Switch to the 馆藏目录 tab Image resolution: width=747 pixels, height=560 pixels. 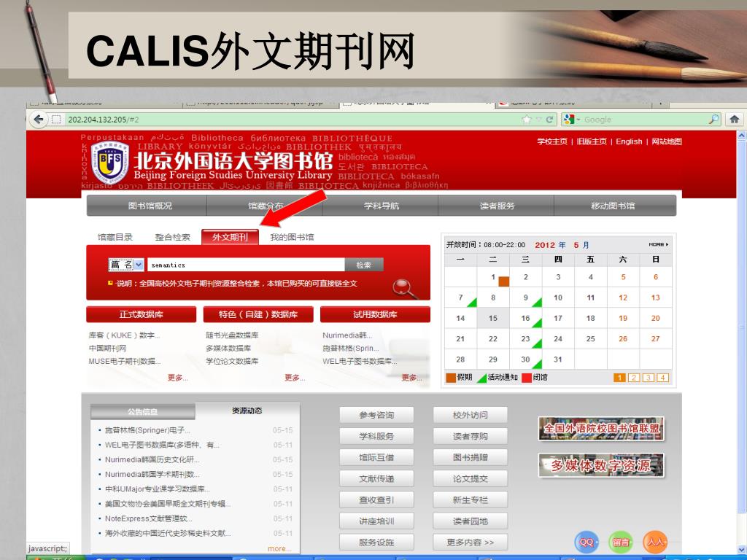point(115,237)
